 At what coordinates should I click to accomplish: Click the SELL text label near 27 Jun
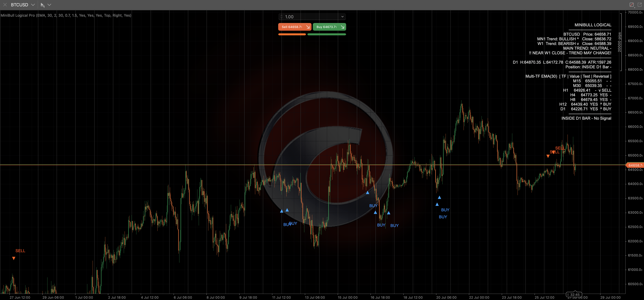point(20,251)
